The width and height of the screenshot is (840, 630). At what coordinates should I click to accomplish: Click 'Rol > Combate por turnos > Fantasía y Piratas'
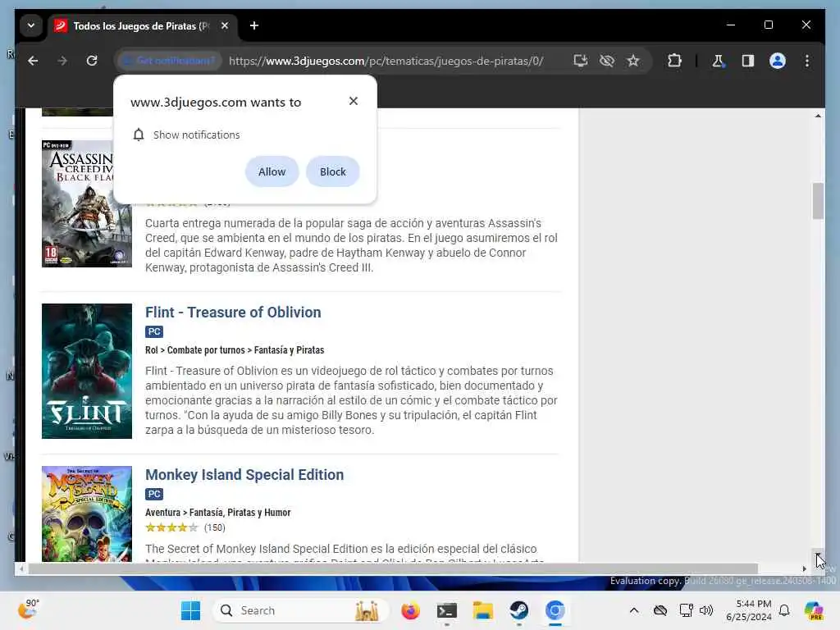pyautogui.click(x=235, y=349)
